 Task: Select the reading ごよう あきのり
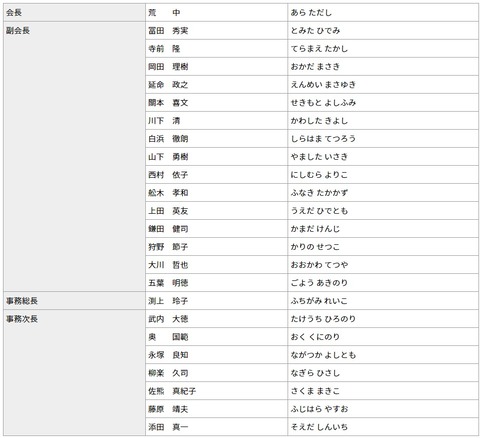pos(319,283)
